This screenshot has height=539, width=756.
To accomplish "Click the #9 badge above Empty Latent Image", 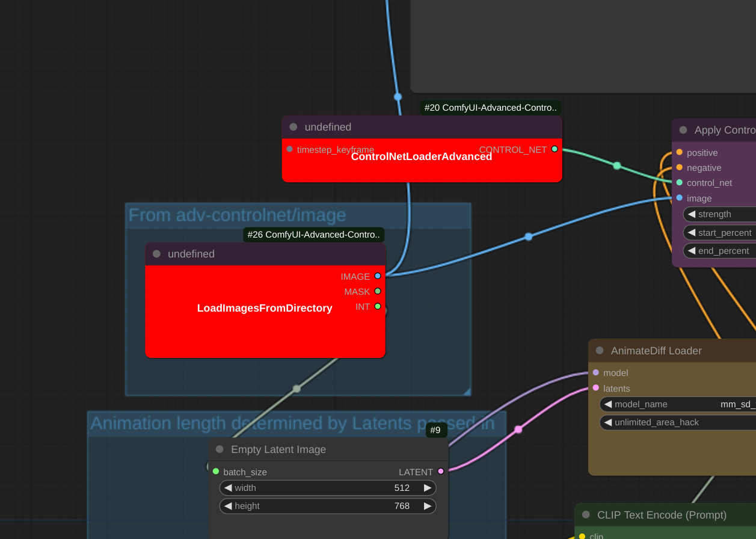I will tap(436, 430).
